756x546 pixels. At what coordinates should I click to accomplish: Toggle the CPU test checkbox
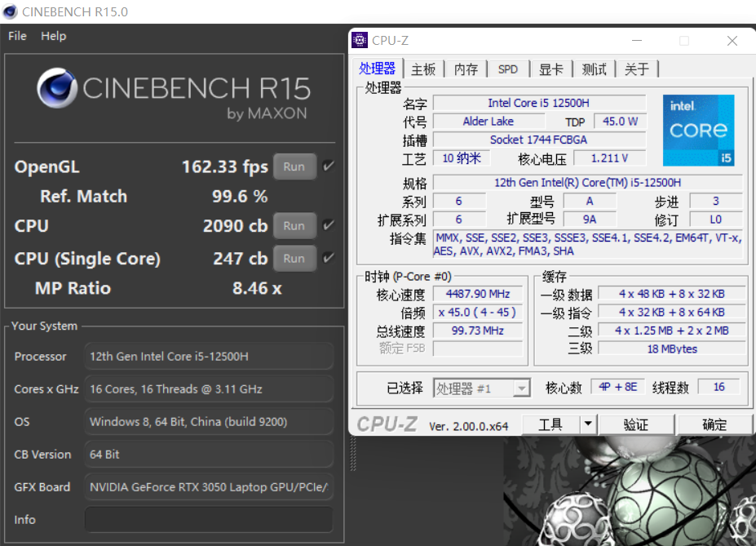tap(329, 225)
